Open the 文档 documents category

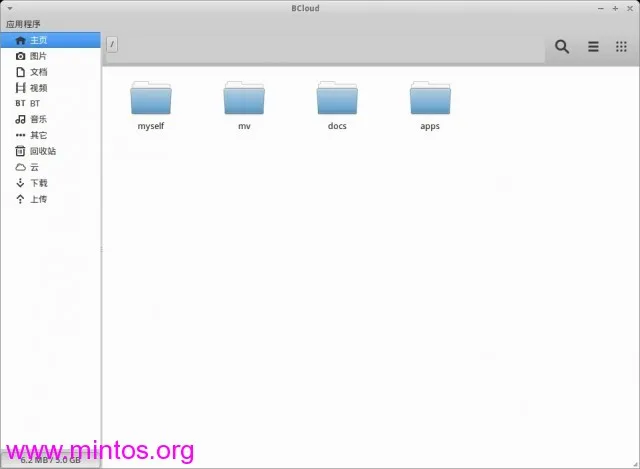coord(51,72)
